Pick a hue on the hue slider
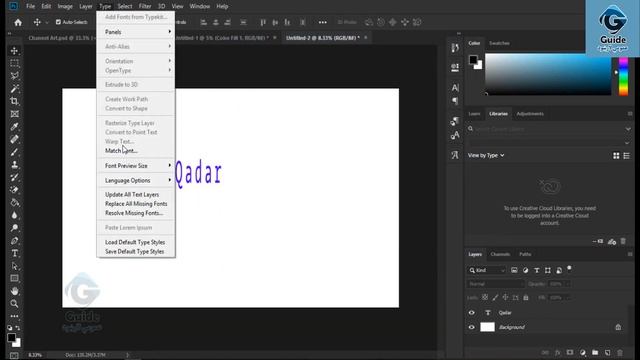This screenshot has height=360, width=640. point(623,77)
